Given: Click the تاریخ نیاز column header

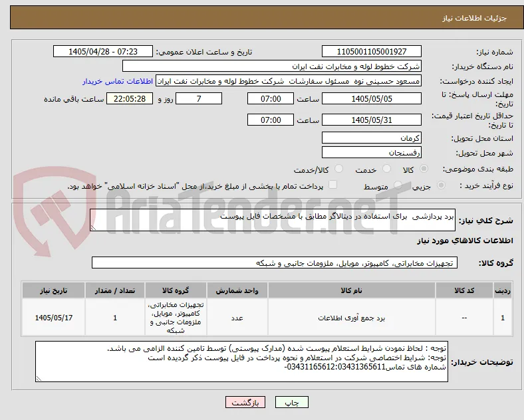Looking at the screenshot, I should click(53, 290).
